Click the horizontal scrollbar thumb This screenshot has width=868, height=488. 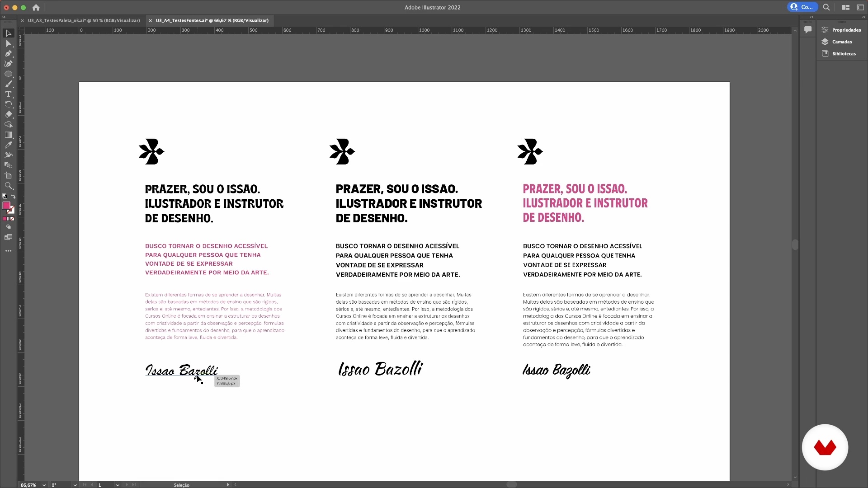pyautogui.click(x=512, y=484)
